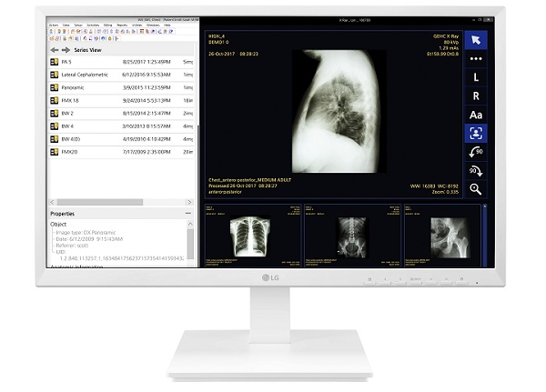546x392 pixels.
Task: Open the abdomen pelvis X-ray thumbnail
Action: 352,236
